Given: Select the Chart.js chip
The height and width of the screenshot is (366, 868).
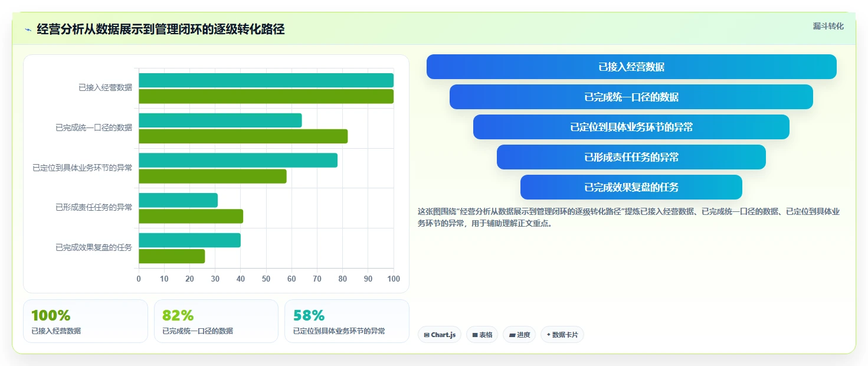Looking at the screenshot, I should point(440,335).
